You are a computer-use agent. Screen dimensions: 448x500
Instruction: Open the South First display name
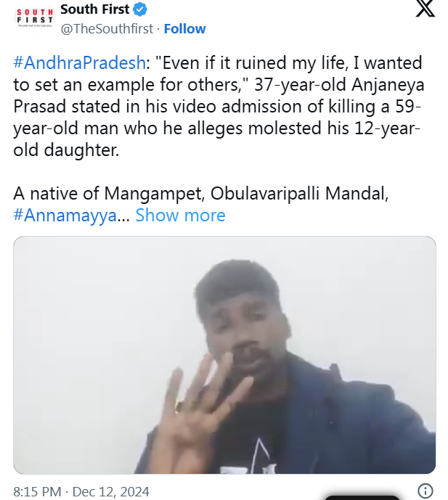(94, 10)
